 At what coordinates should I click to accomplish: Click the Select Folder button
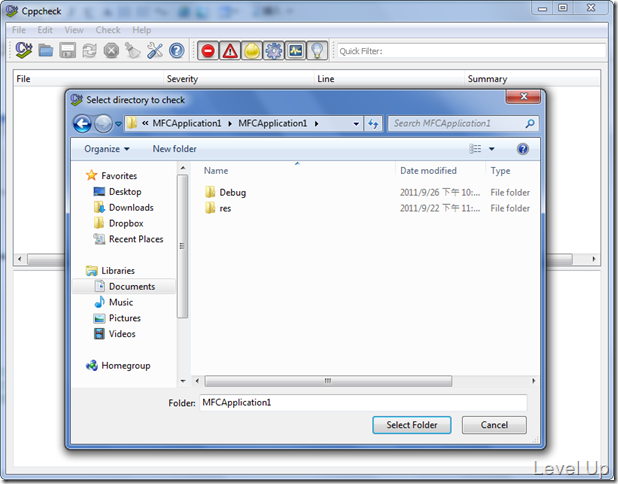412,425
